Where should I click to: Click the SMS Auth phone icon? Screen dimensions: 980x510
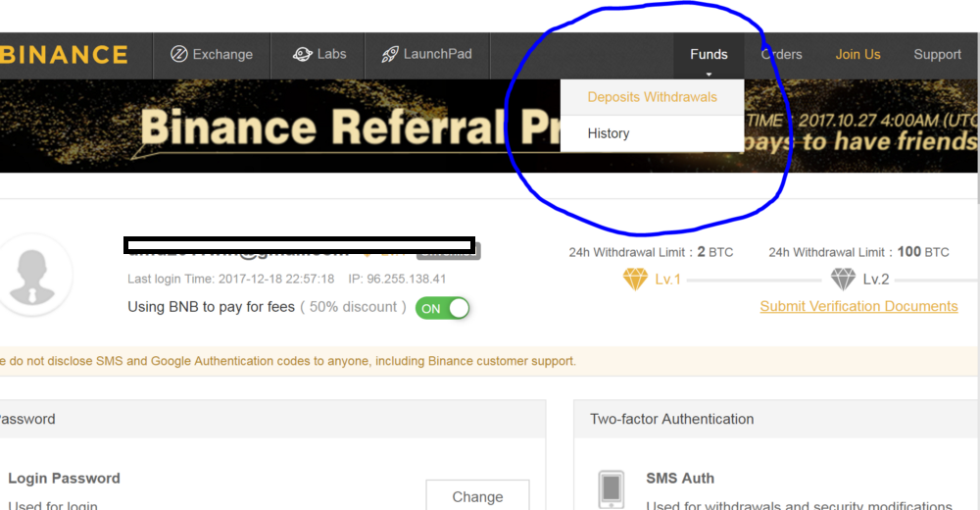[612, 488]
